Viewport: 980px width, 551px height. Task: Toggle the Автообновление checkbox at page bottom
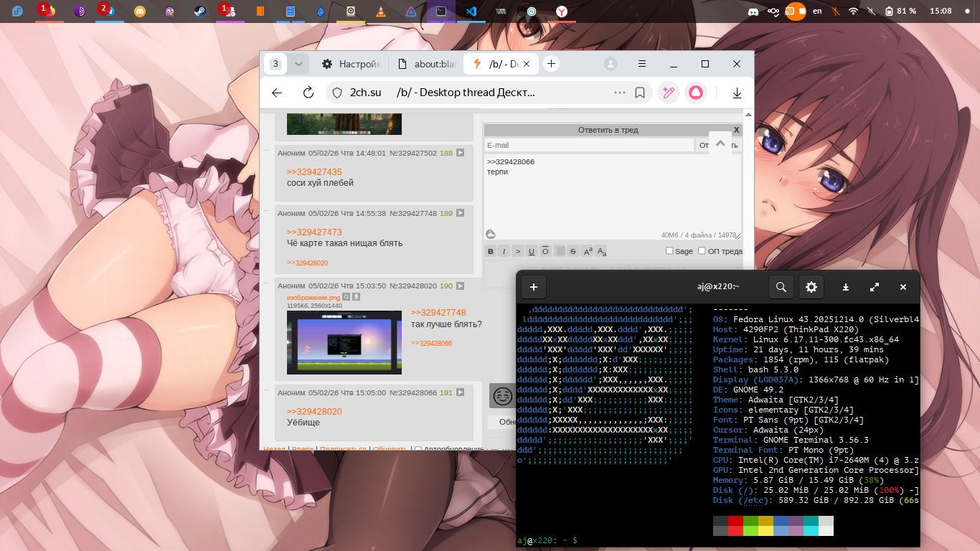coord(418,450)
